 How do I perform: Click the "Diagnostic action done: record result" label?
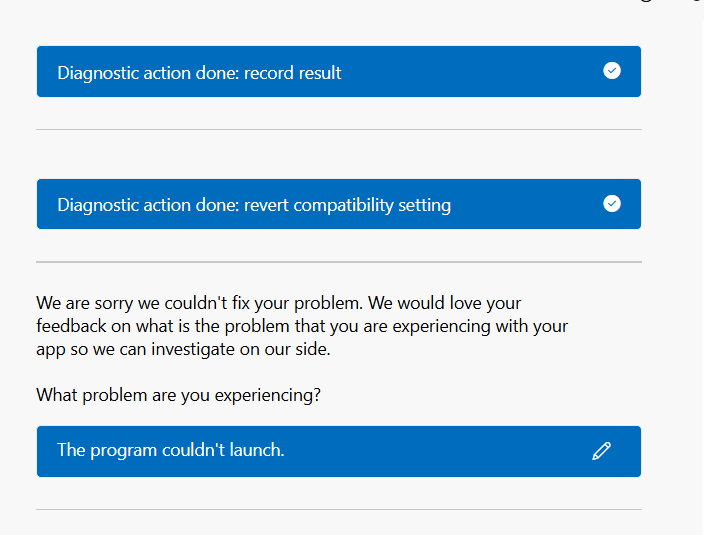[199, 73]
